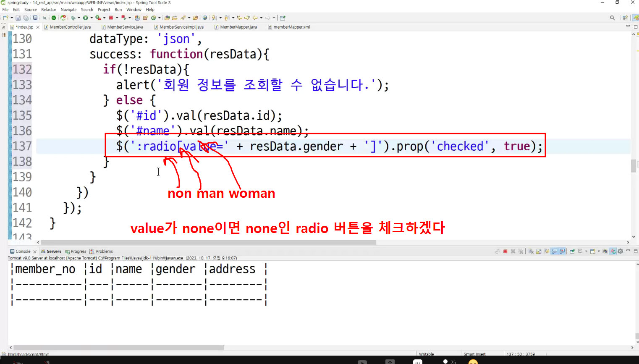
Task: Open the Window menu
Action: coord(134,10)
